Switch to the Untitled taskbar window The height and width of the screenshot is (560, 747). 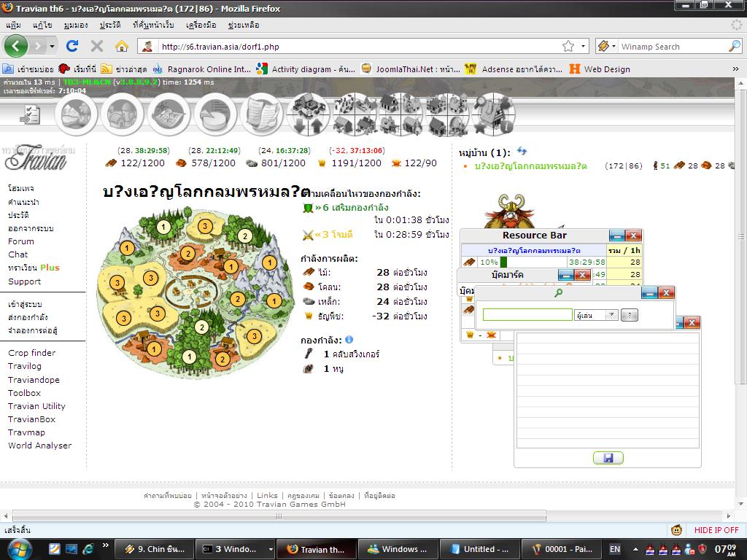[479, 549]
